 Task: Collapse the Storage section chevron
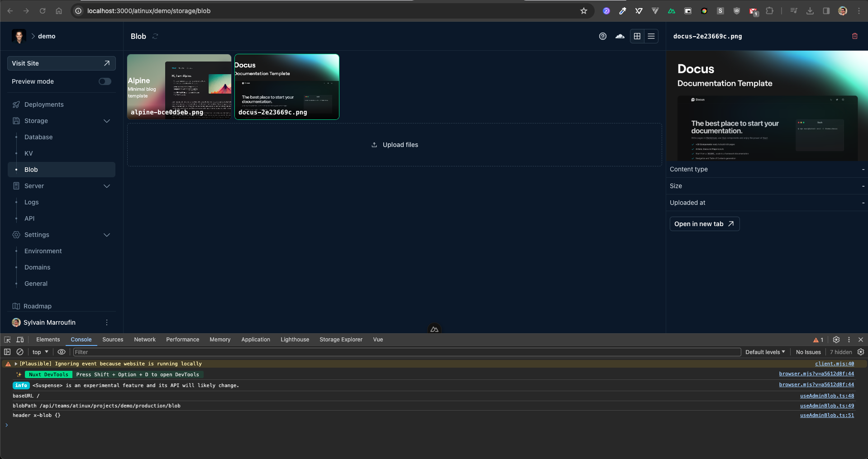[107, 121]
